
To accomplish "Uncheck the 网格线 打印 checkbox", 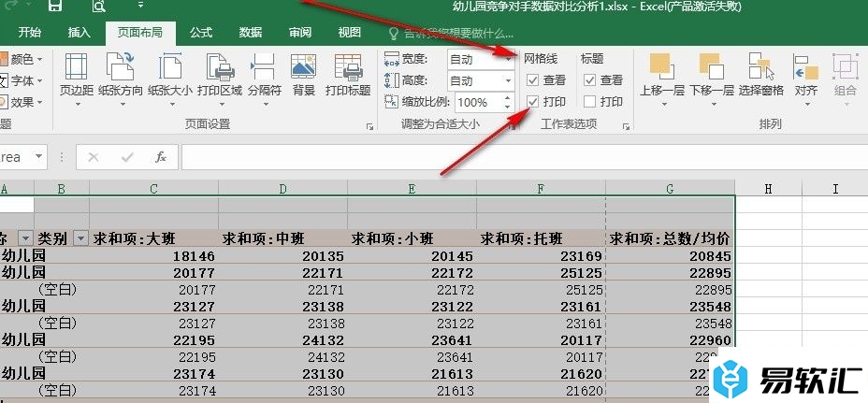I will tap(533, 101).
